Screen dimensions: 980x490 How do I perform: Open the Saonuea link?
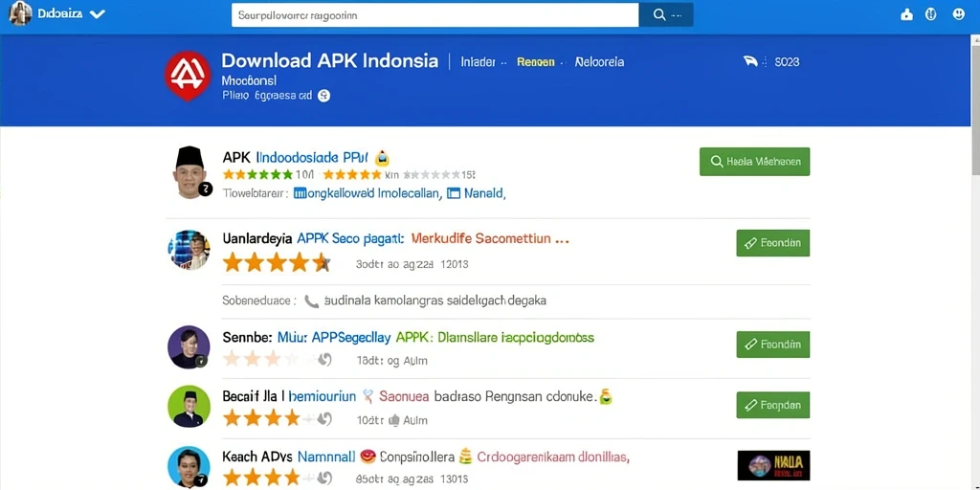coord(404,396)
